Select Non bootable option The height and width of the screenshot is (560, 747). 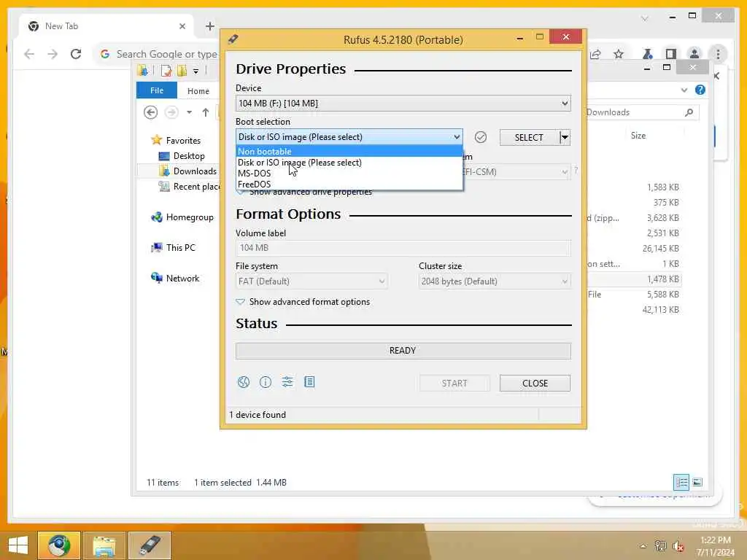tap(349, 152)
